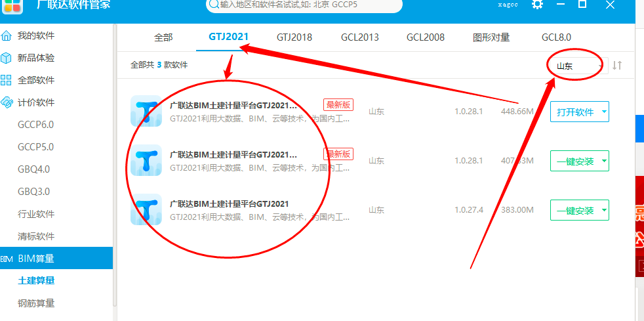644x321 pixels.
Task: Click the grid icon beside 全部软件
Action: point(6,80)
